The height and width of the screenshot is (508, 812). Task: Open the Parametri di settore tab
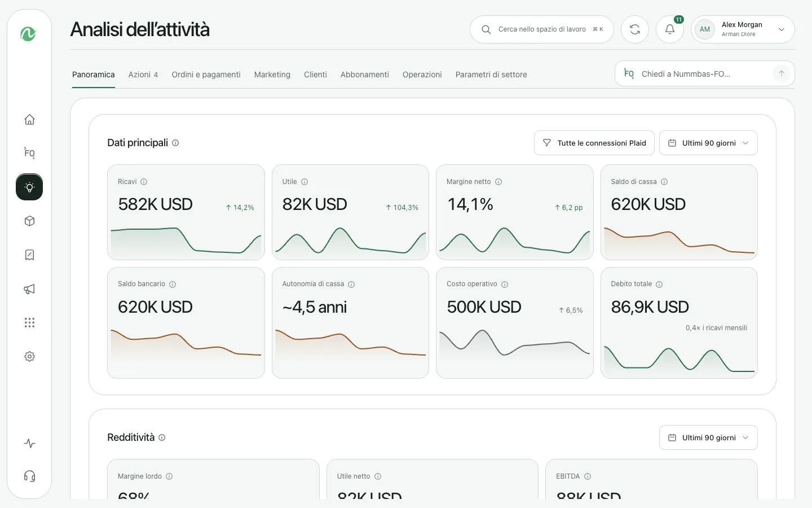[491, 75]
